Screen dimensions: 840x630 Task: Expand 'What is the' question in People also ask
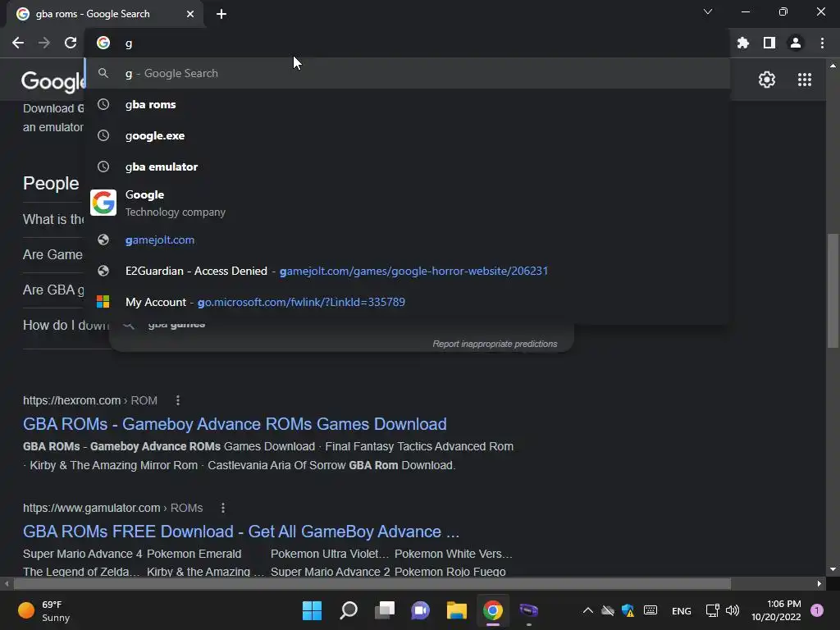tap(53, 220)
